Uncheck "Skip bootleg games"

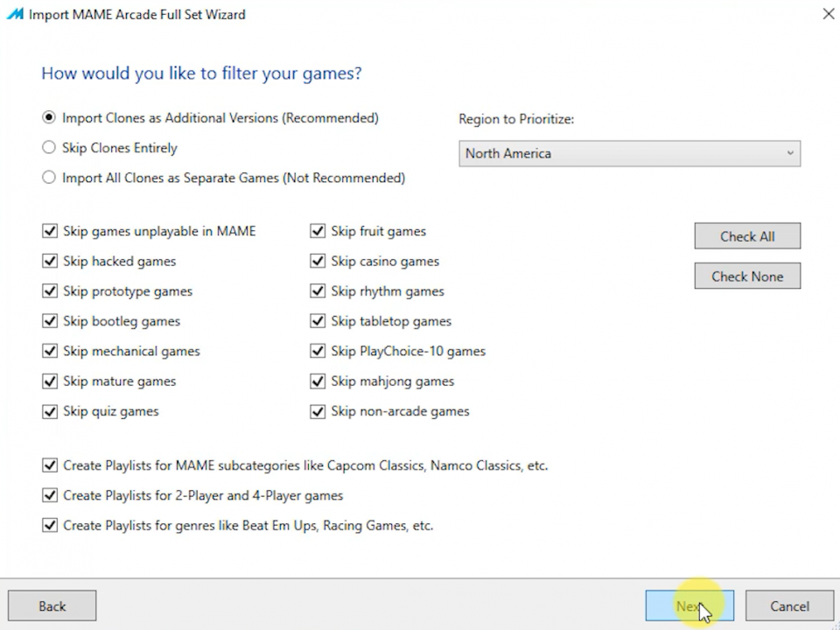pyautogui.click(x=50, y=320)
